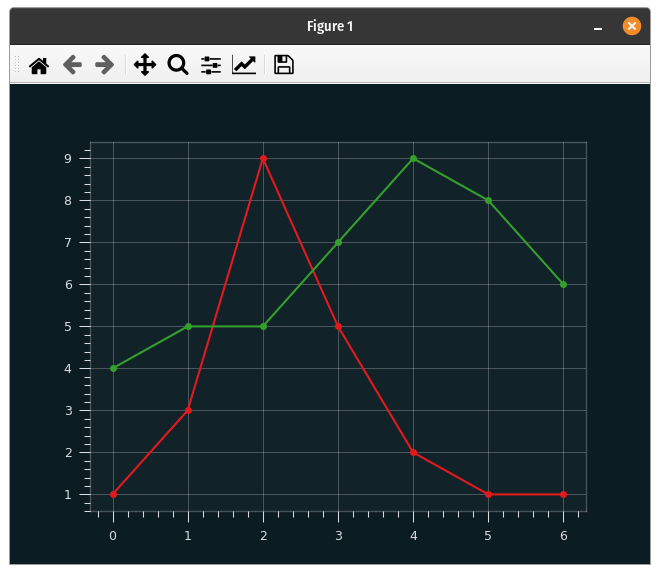Click the green data point at x=0

pyautogui.click(x=113, y=368)
